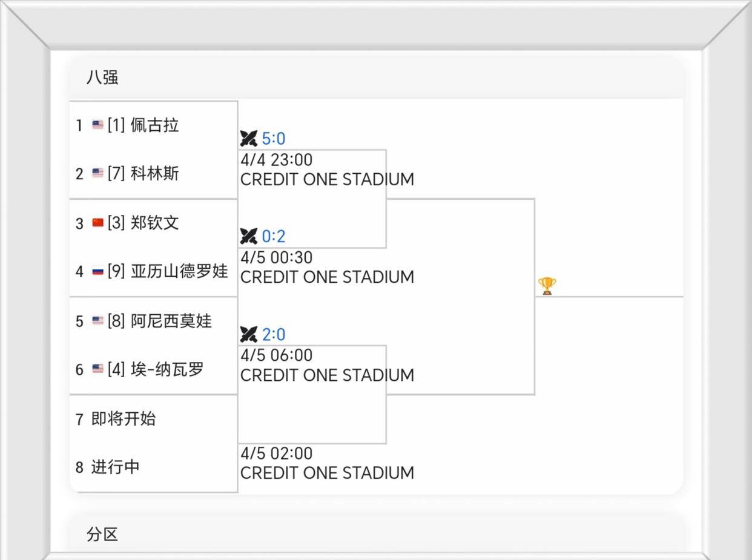Click the flag icon next to 阿尼西莫娃
The height and width of the screenshot is (560, 752).
pos(97,321)
